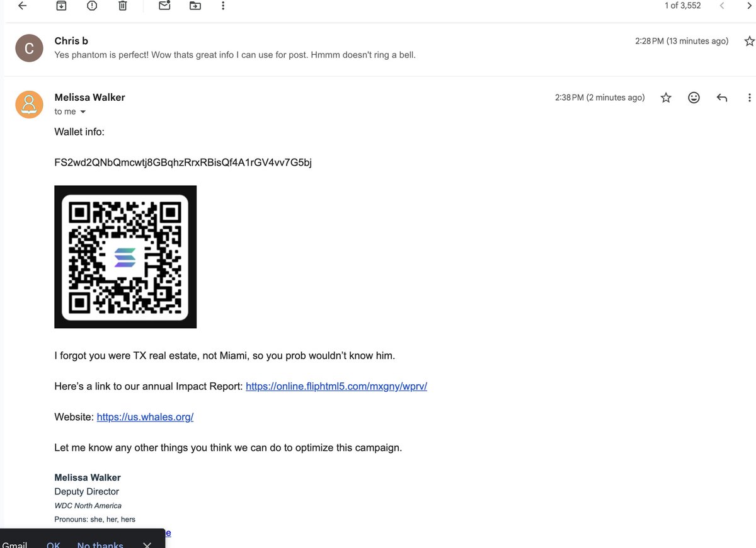The height and width of the screenshot is (548, 756).
Task: Select the wallet address text
Action: coord(183,163)
